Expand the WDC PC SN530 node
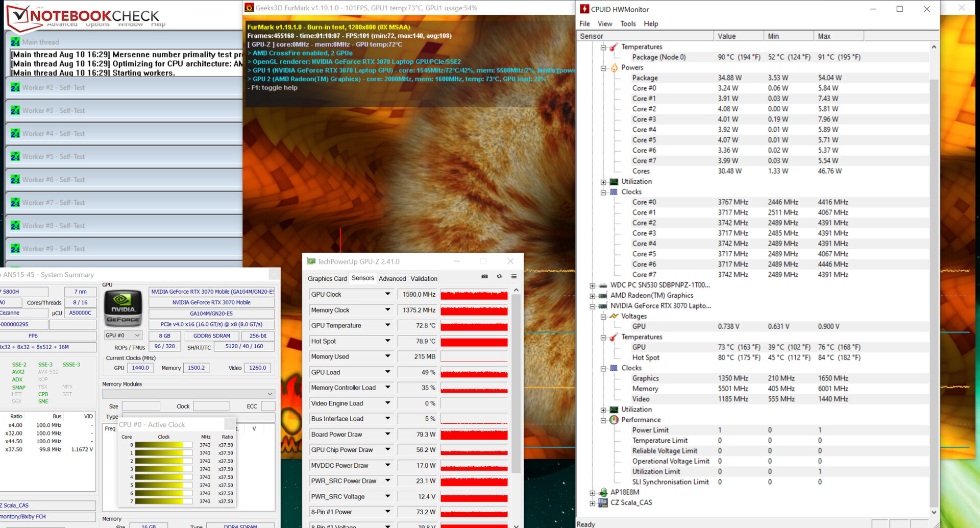 [x=592, y=285]
